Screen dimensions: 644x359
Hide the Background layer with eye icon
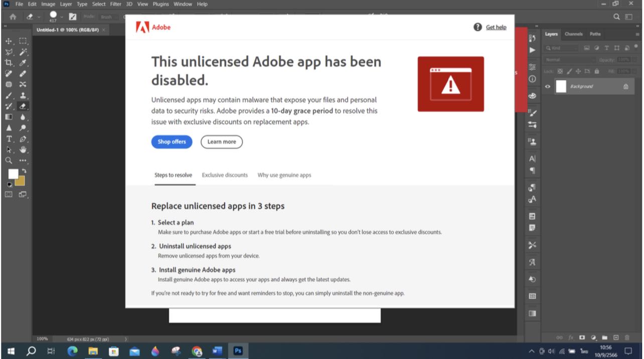pos(548,86)
